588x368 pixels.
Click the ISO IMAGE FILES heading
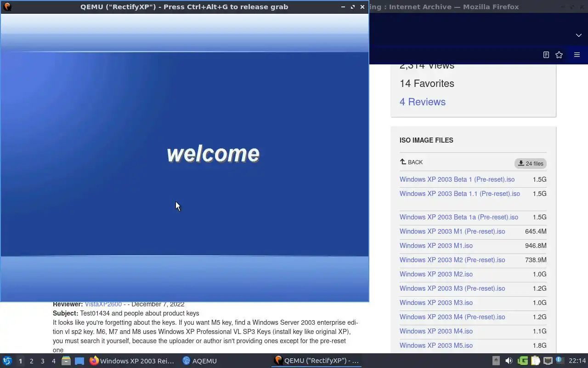tap(426, 140)
